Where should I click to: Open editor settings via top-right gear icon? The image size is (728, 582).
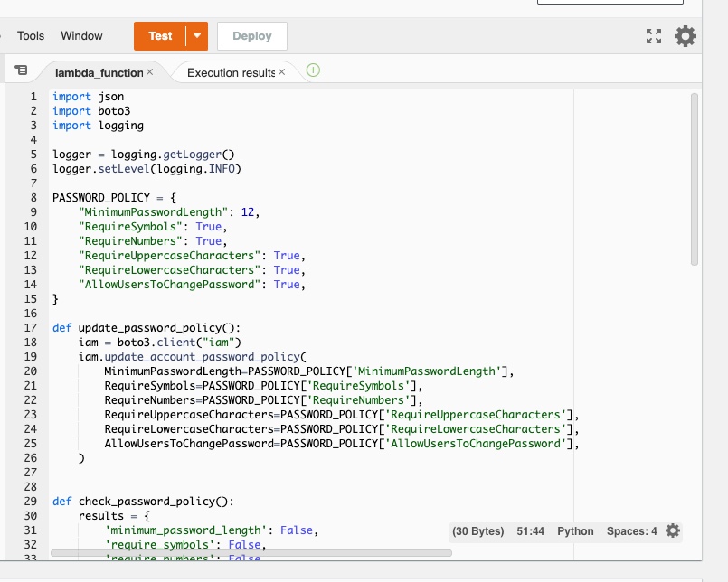pyautogui.click(x=685, y=36)
